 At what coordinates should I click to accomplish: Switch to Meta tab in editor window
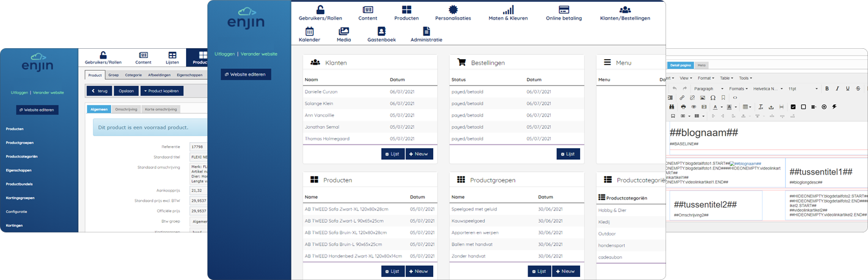click(x=701, y=65)
